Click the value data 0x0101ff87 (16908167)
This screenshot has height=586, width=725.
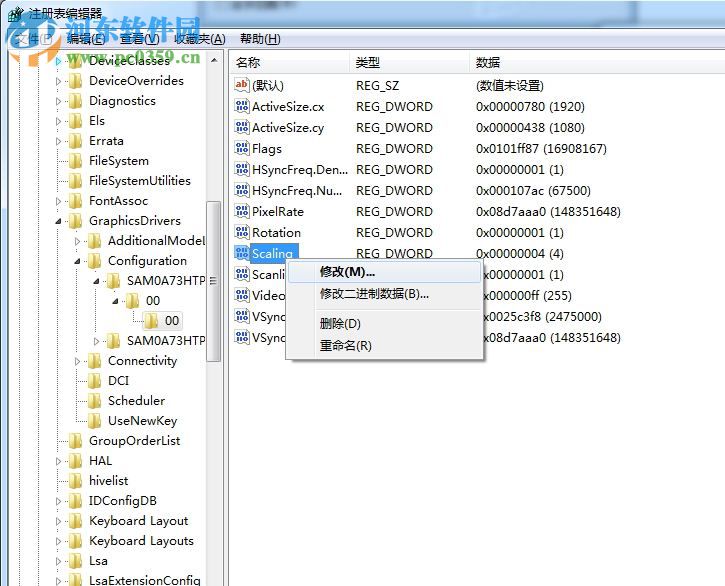(x=541, y=148)
